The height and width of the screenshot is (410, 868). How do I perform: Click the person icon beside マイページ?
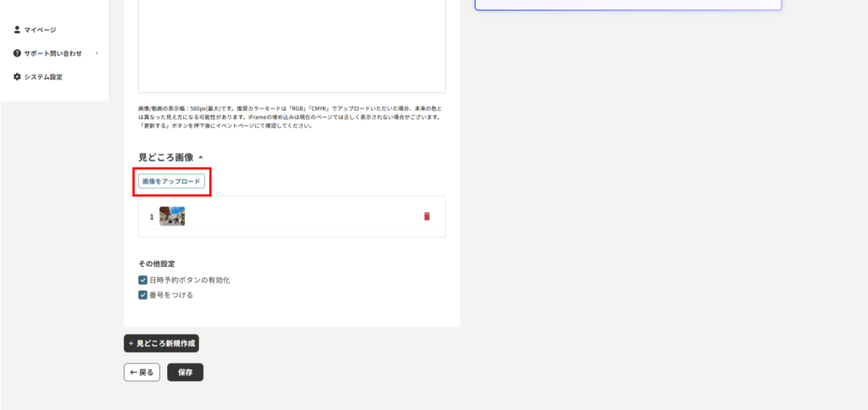[17, 30]
